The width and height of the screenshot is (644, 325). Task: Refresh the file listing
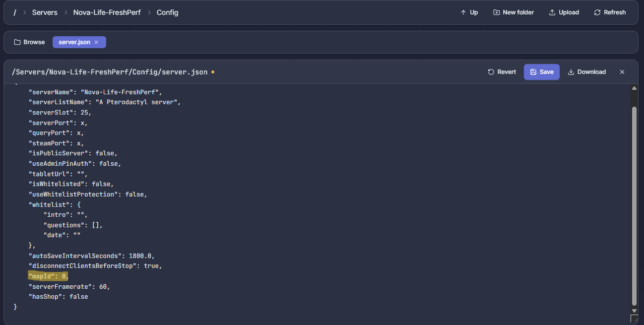(x=610, y=12)
